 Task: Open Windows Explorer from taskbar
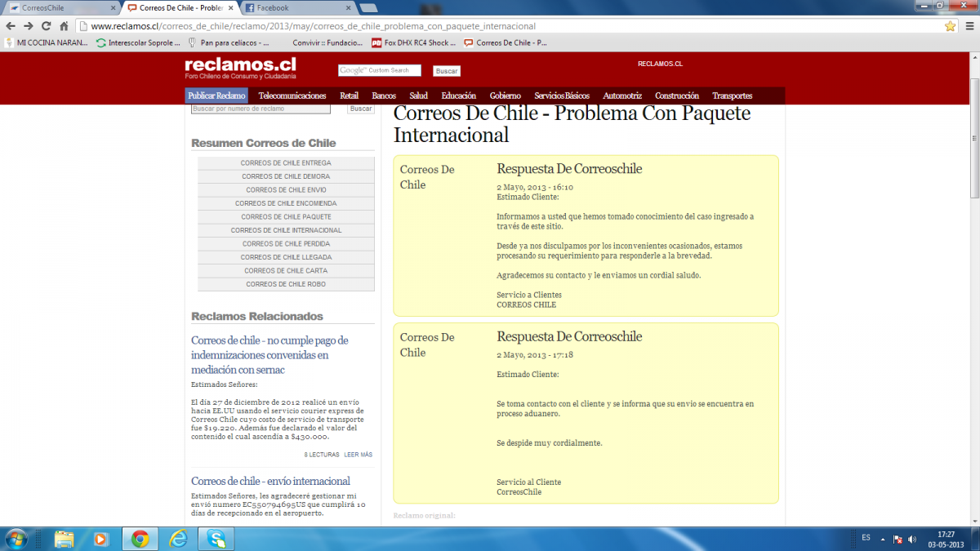point(65,539)
